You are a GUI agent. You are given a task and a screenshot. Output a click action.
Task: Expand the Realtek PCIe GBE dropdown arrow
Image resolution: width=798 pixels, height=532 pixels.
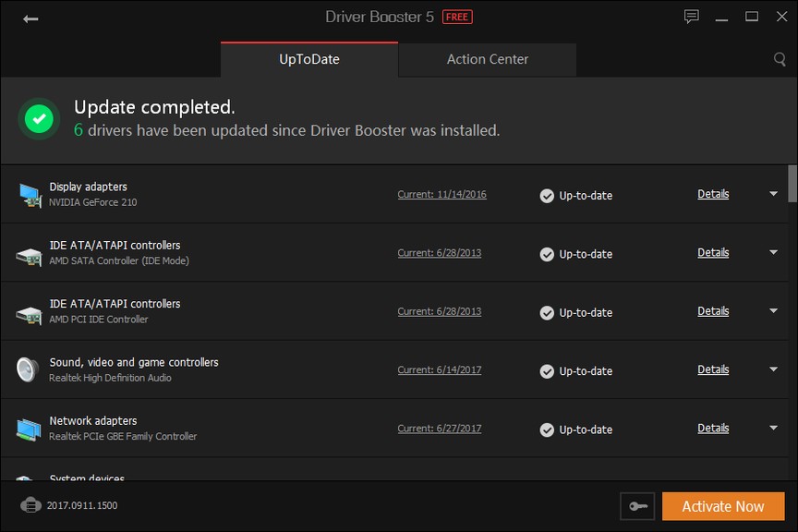click(773, 429)
